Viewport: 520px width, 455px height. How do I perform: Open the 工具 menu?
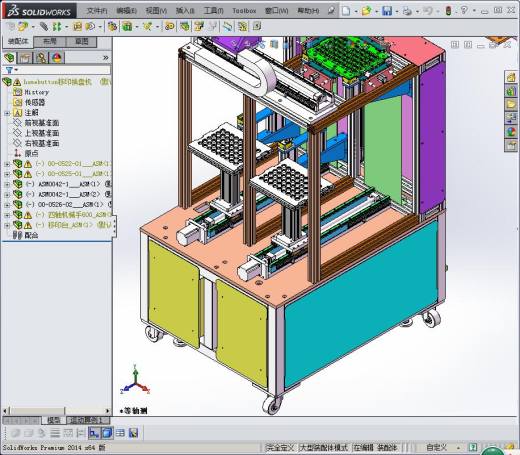[x=213, y=11]
